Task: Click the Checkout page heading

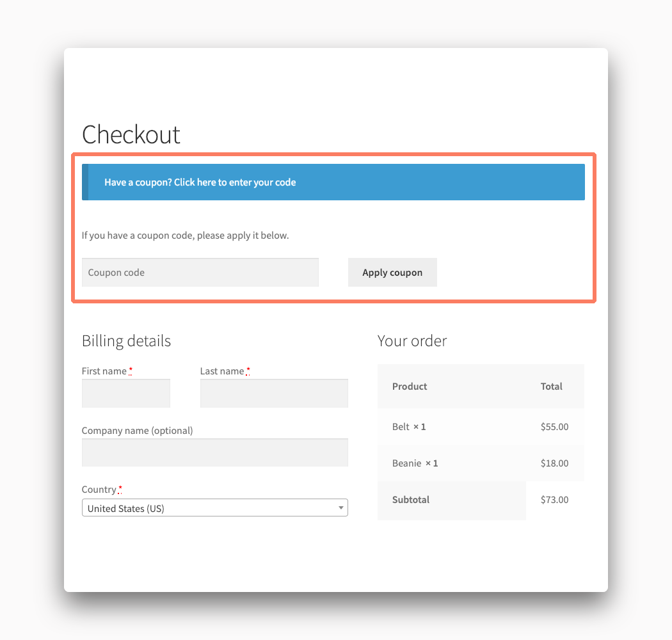Action: [x=131, y=135]
